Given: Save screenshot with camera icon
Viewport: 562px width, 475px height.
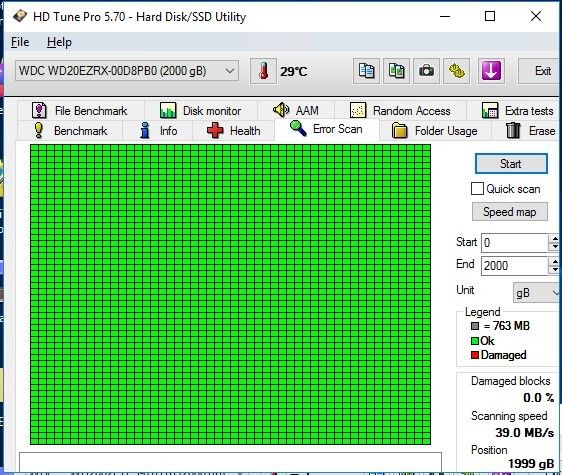Looking at the screenshot, I should [x=426, y=71].
